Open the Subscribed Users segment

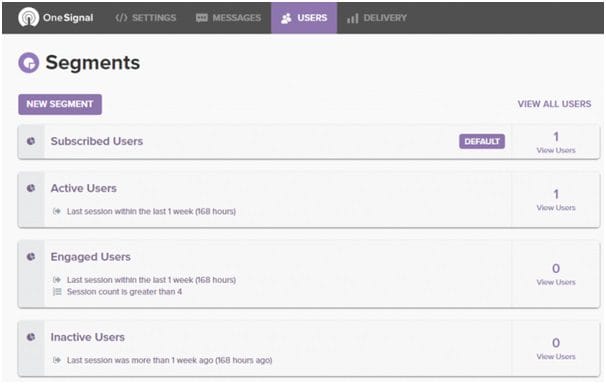tap(97, 141)
